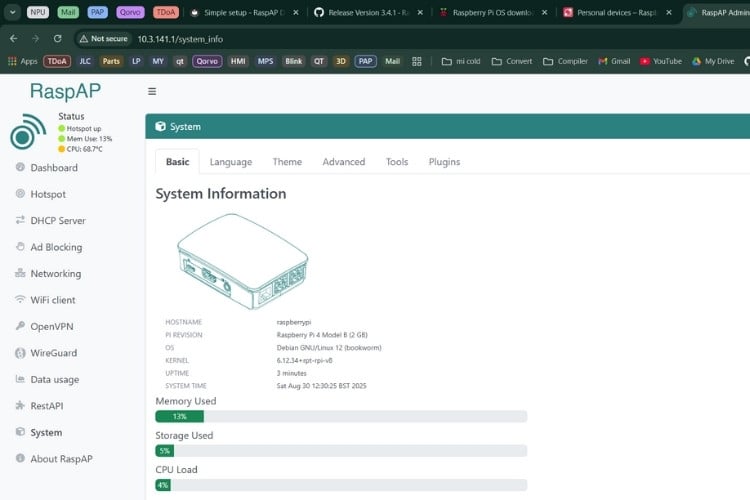Click the RaspAP title link

[x=65, y=91]
